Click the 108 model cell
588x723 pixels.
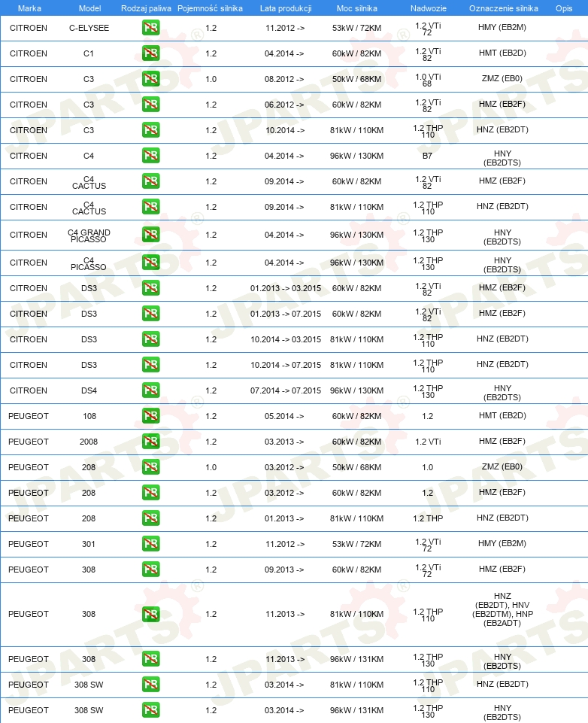(89, 416)
